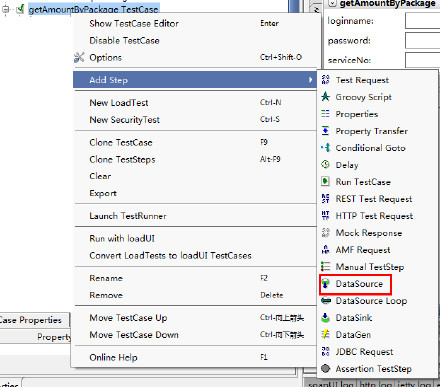Click the DataSink icon
The width and height of the screenshot is (440, 387).
(x=325, y=318)
